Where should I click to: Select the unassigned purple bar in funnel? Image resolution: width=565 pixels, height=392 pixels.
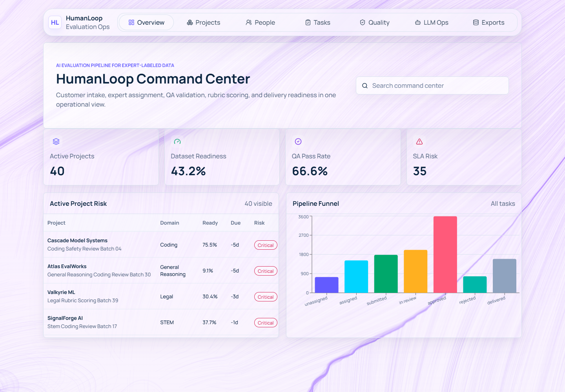[326, 285]
